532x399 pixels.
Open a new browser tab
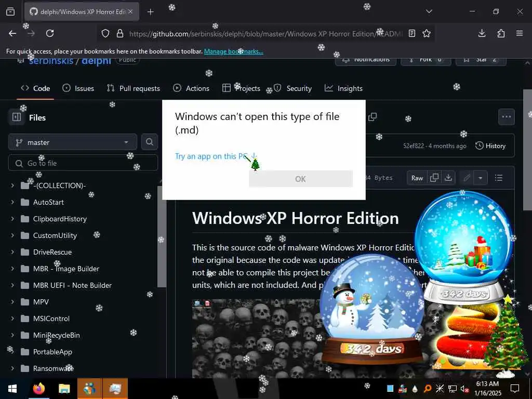pyautogui.click(x=150, y=12)
